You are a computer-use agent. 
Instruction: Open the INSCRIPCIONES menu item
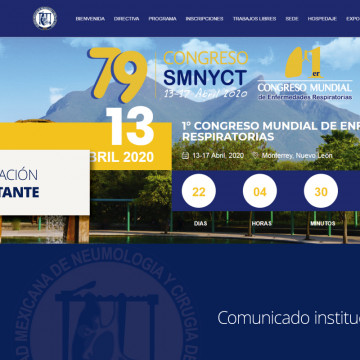[205, 19]
